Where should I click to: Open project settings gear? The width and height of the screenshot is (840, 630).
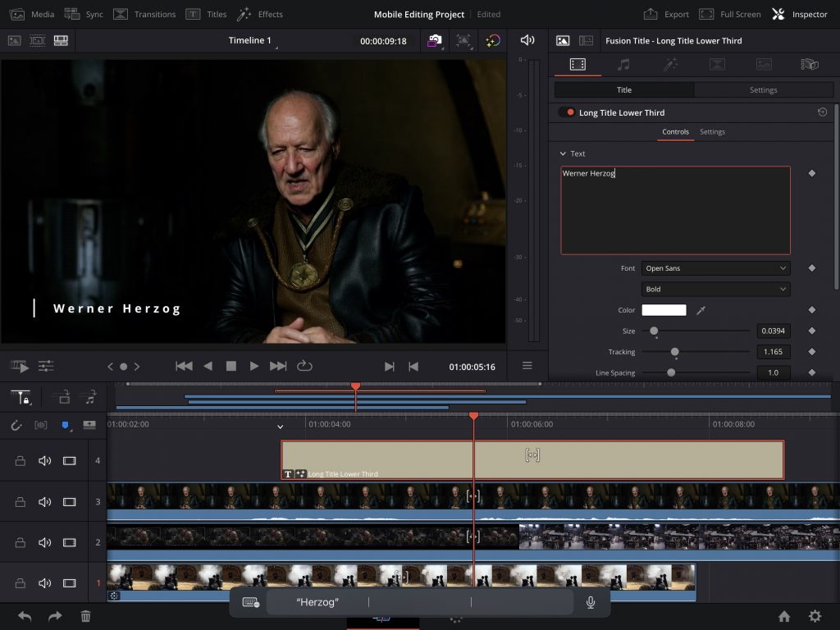(815, 616)
